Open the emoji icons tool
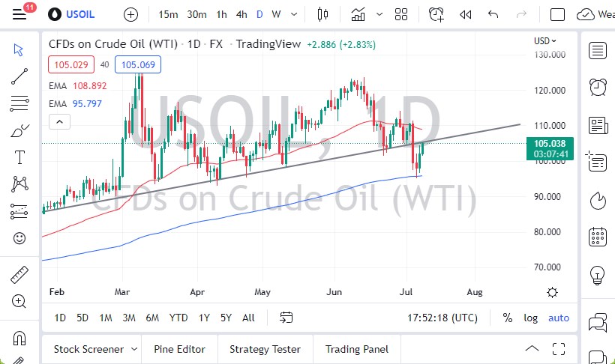Screen dimensions: 615x364 coord(19,239)
